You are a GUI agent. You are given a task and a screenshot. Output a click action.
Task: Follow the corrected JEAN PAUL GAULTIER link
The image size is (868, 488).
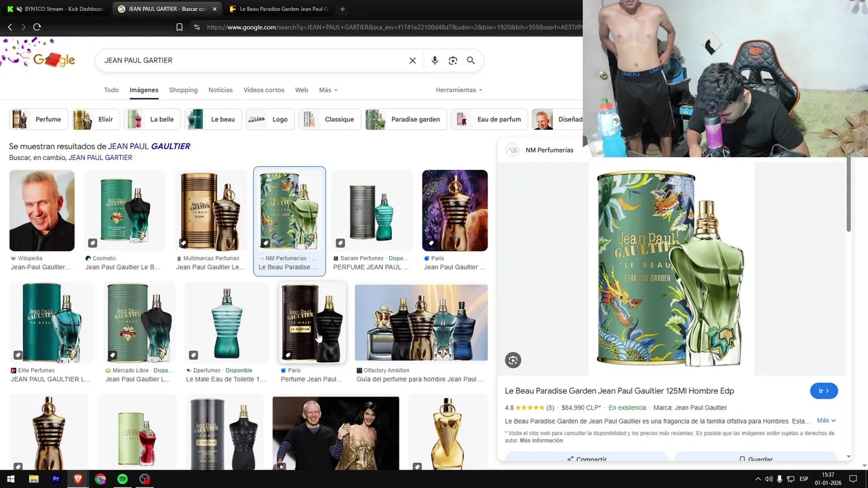coord(149,146)
